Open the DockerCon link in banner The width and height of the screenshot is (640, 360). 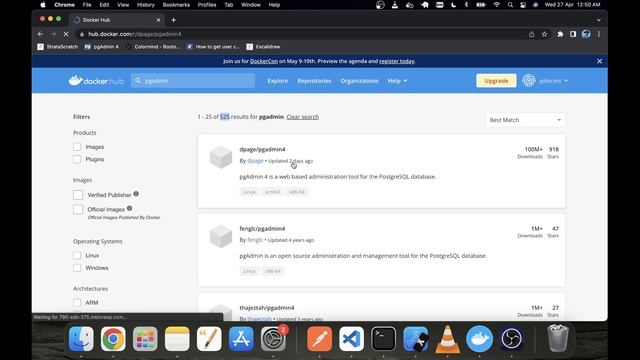[x=264, y=61]
